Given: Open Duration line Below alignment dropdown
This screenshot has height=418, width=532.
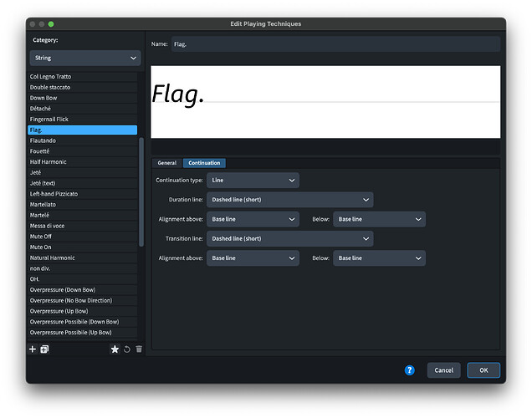Looking at the screenshot, I should pyautogui.click(x=379, y=219).
